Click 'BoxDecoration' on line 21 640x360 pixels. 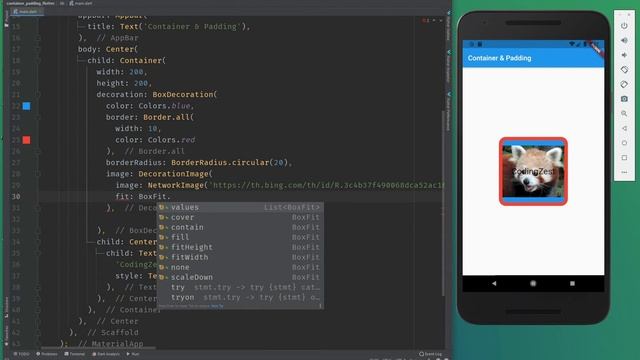[182, 94]
